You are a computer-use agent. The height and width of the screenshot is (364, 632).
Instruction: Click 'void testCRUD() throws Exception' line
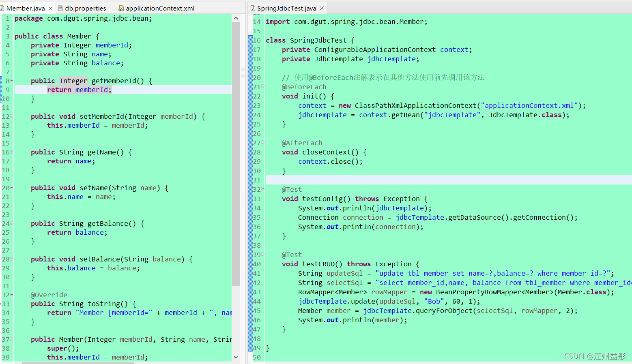(350, 264)
